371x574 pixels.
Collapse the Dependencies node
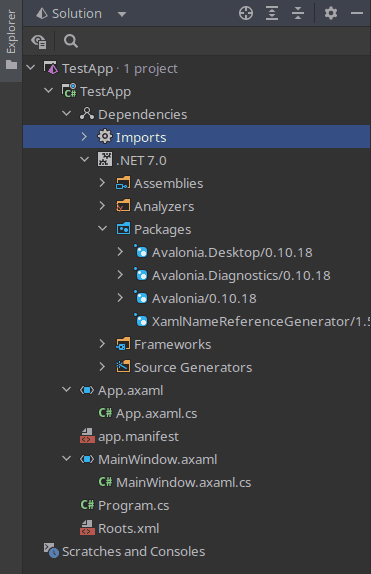[x=66, y=113]
